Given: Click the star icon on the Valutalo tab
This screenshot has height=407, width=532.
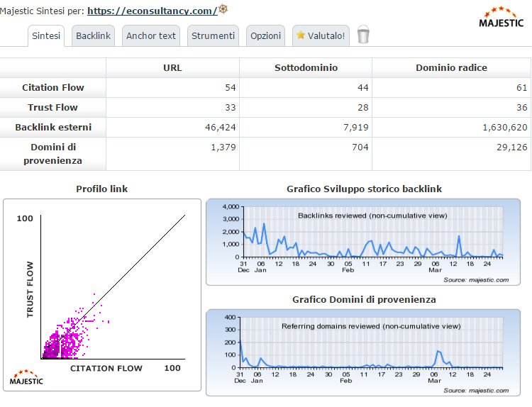Looking at the screenshot, I should (x=301, y=35).
